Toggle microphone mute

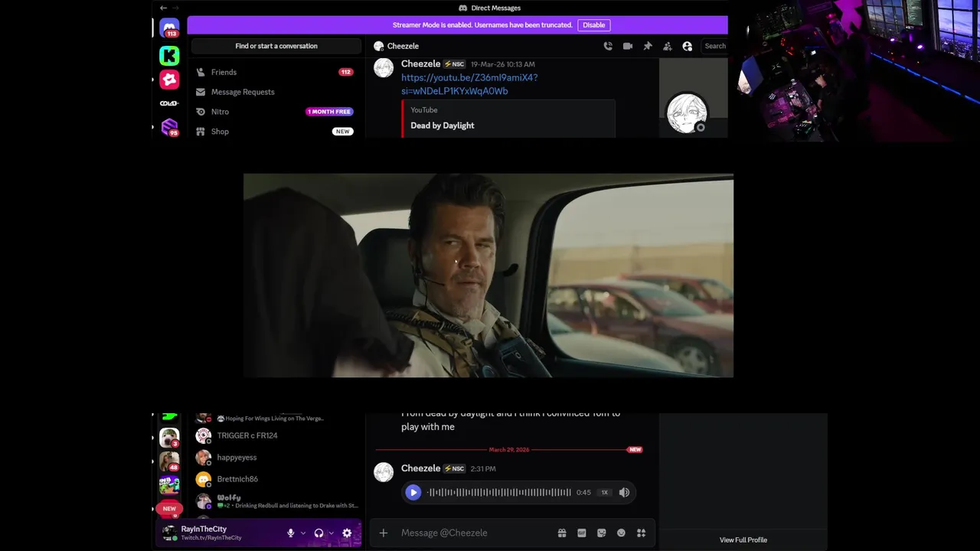pyautogui.click(x=291, y=533)
